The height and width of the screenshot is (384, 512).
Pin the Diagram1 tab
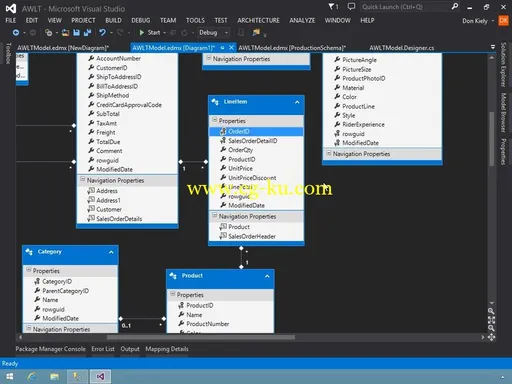click(222, 48)
